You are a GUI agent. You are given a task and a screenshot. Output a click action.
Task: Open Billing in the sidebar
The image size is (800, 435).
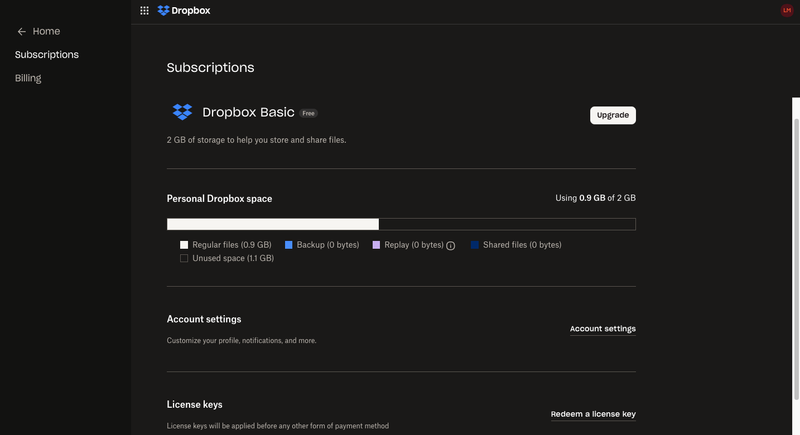click(28, 78)
